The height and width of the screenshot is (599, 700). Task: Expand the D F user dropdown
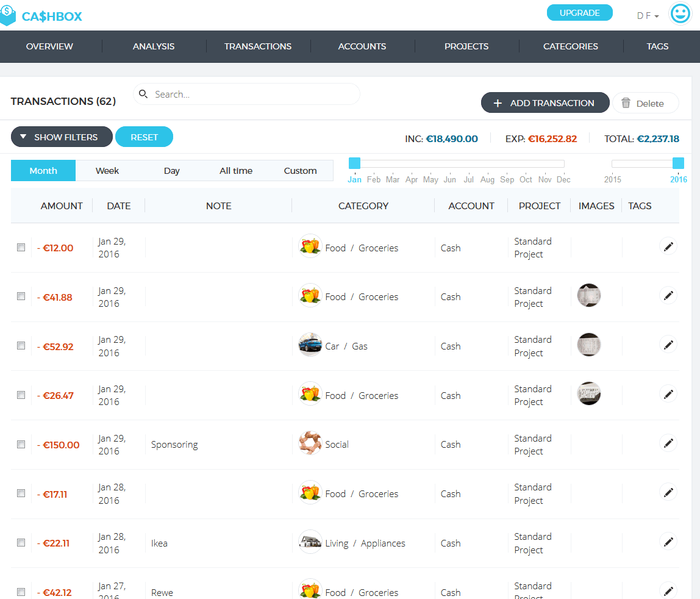click(x=648, y=16)
